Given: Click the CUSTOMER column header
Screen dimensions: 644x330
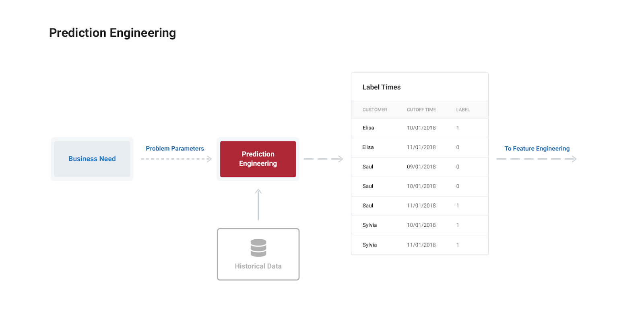Looking at the screenshot, I should 375,110.
